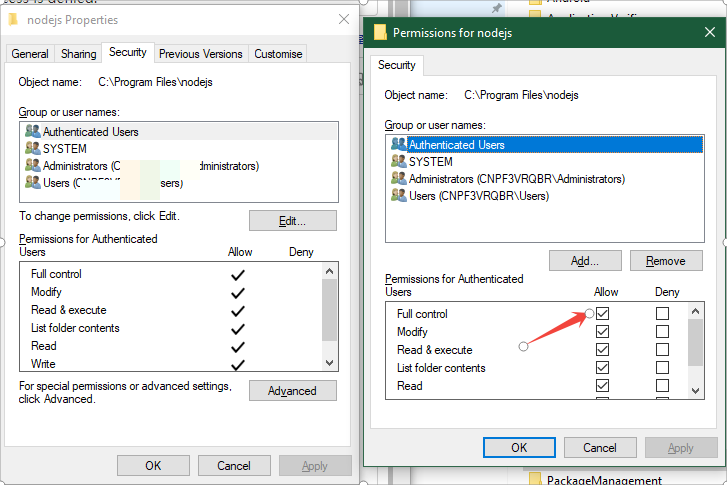Click Cancel in nodejs Properties window
727x485 pixels.
[x=234, y=466]
